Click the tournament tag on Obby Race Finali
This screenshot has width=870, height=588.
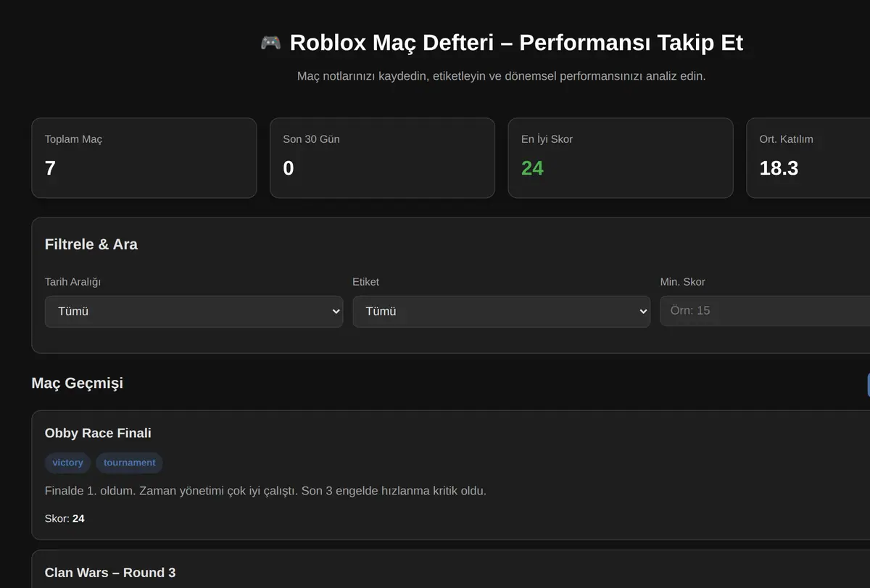pyautogui.click(x=129, y=463)
